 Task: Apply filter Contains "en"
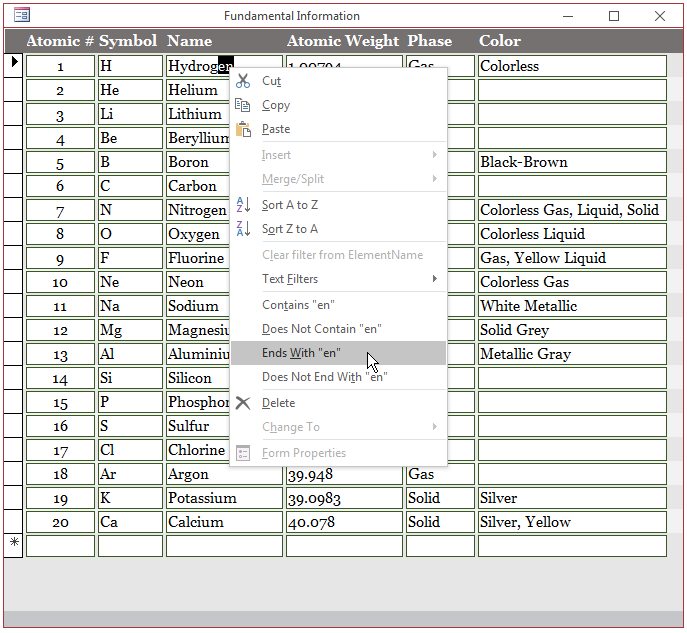(338, 305)
